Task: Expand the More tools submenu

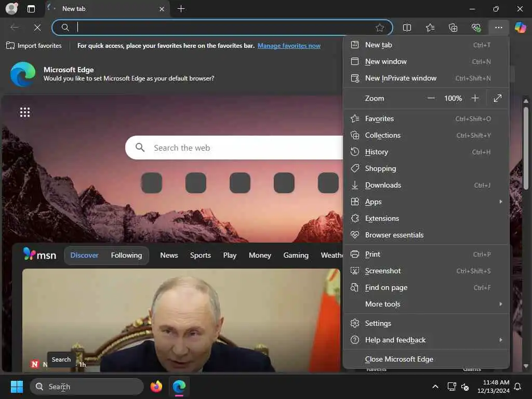Action: pyautogui.click(x=426, y=304)
